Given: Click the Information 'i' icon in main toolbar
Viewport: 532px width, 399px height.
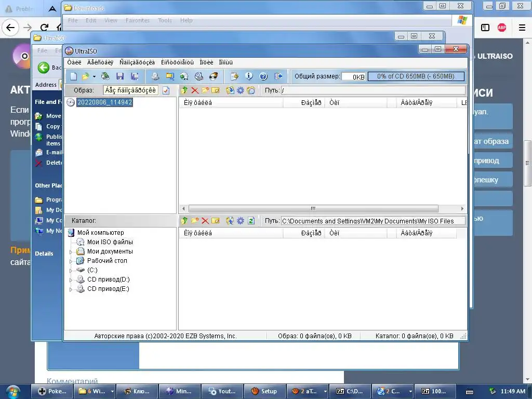Looking at the screenshot, I should (x=249, y=76).
